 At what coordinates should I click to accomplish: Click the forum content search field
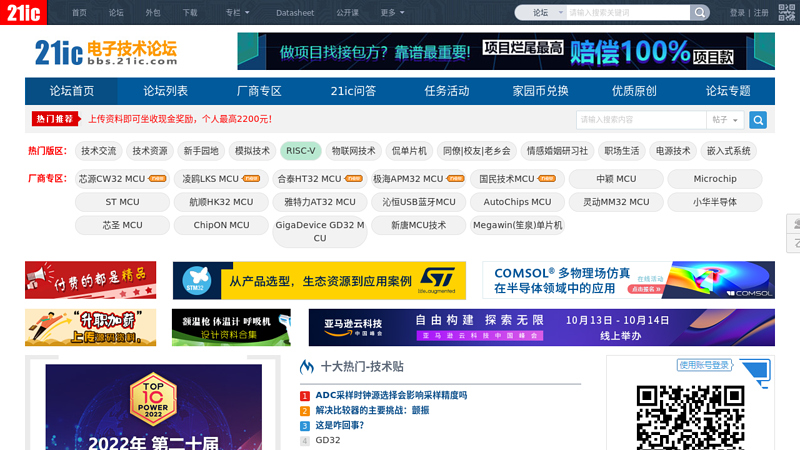pyautogui.click(x=641, y=120)
